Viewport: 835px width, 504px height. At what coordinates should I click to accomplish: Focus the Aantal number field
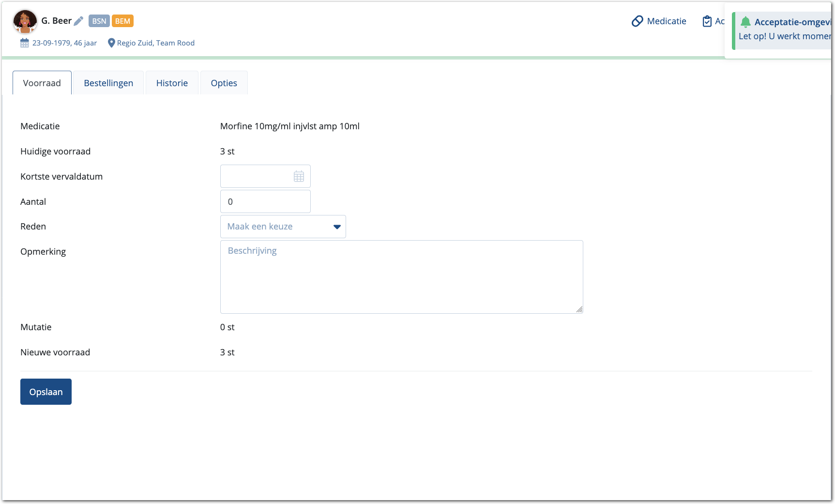[x=265, y=201]
